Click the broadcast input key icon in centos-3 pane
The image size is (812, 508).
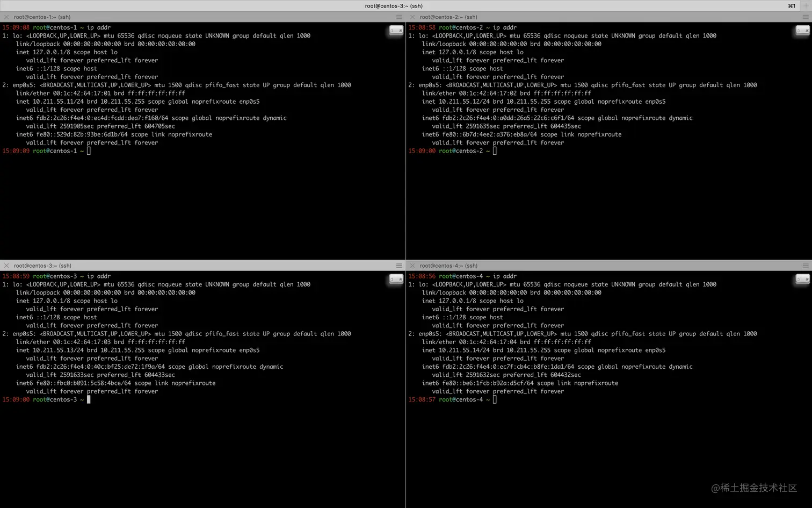pos(396,280)
